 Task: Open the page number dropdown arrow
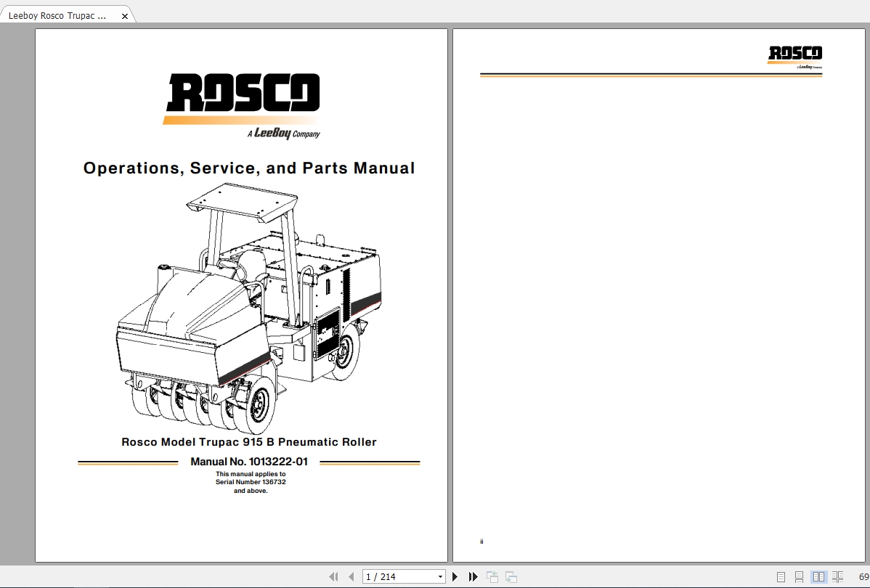(441, 577)
